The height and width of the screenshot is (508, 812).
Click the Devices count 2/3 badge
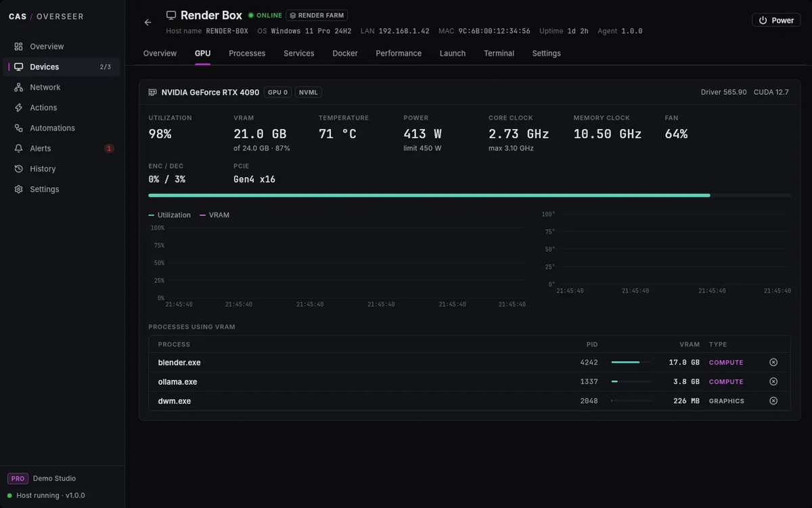coord(106,67)
